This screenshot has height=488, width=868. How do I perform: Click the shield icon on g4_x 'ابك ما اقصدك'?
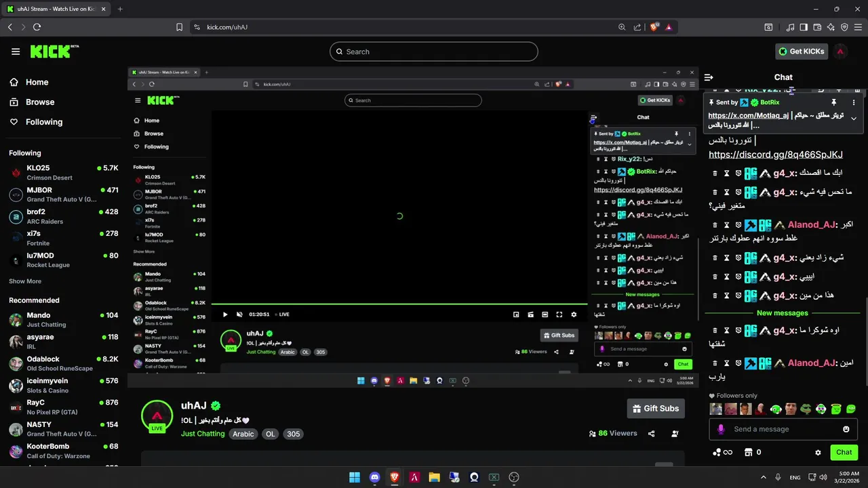(738, 174)
